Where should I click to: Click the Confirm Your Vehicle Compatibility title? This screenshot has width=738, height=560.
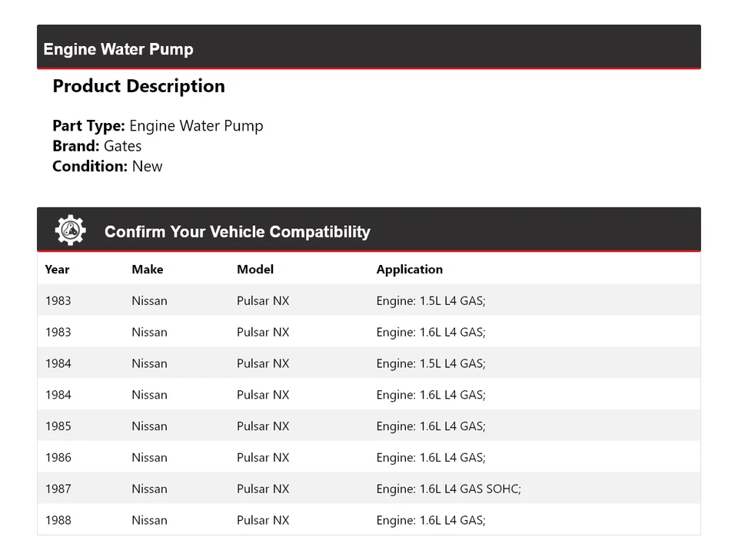pyautogui.click(x=237, y=231)
